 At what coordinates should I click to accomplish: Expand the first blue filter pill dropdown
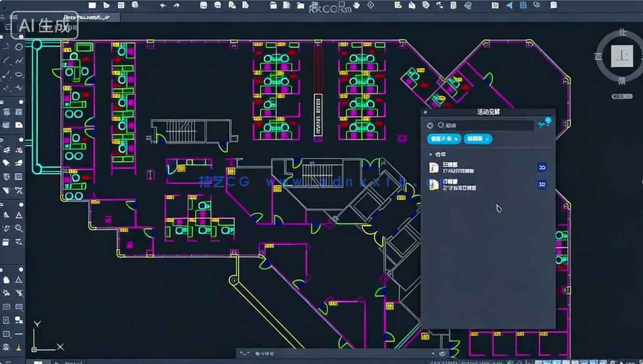[x=456, y=139]
